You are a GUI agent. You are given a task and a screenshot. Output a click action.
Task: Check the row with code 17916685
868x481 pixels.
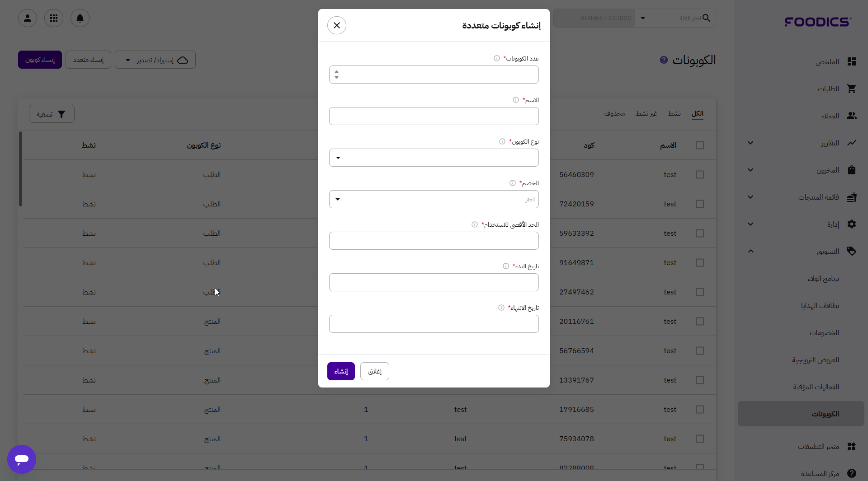(x=700, y=409)
